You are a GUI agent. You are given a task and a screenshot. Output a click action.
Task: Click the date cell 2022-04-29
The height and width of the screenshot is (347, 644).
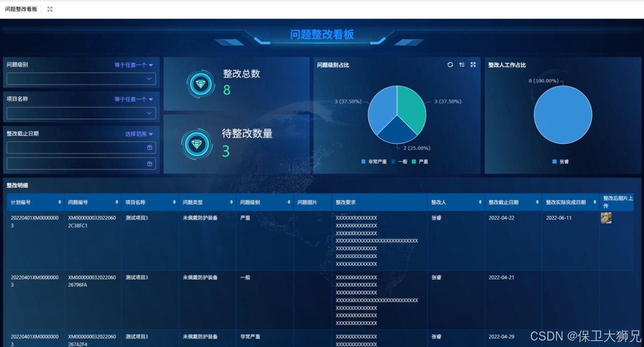click(501, 337)
